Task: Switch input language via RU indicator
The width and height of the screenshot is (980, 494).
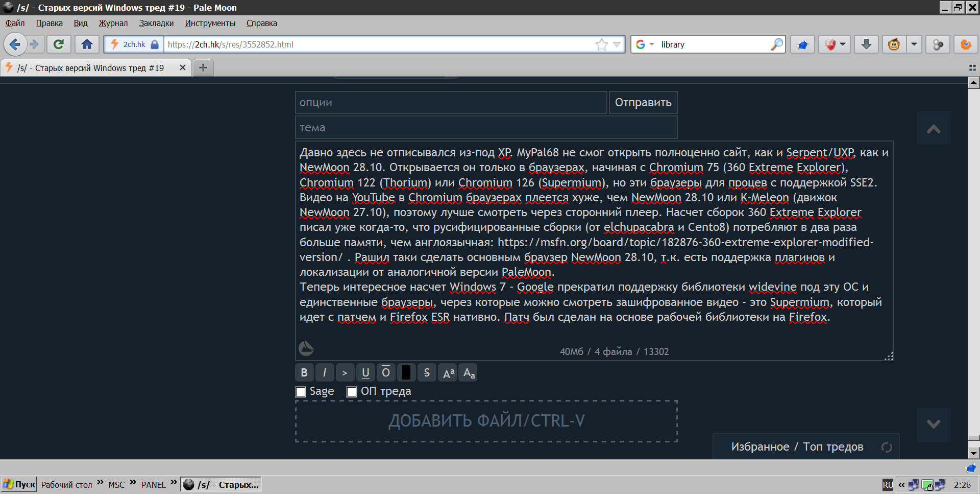Action: 888,485
